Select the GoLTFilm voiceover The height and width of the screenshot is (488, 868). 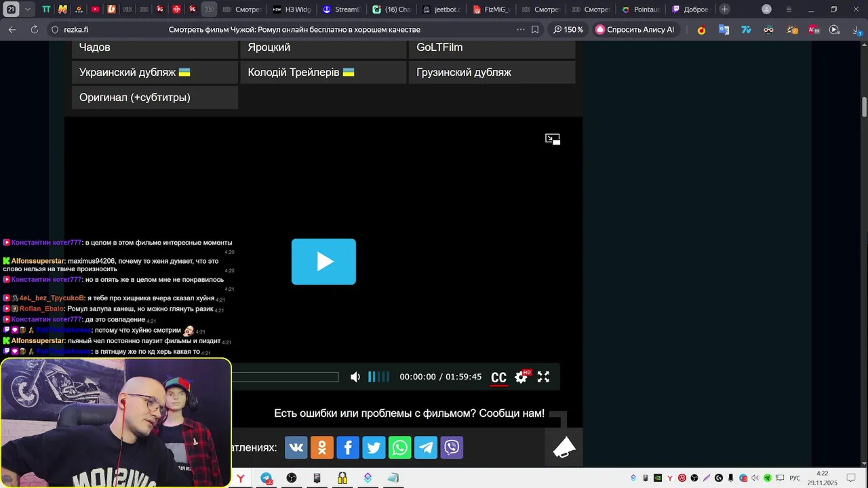tap(492, 47)
